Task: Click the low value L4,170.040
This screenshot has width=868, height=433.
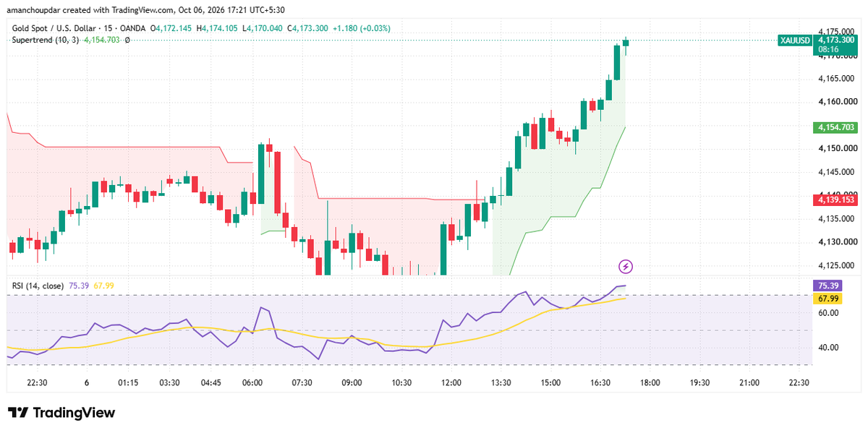Action: coord(263,28)
